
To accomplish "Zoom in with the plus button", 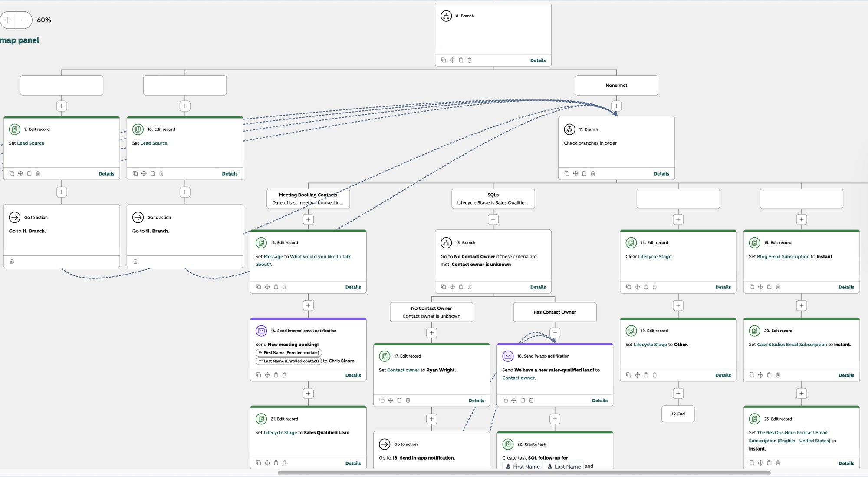I will tap(8, 20).
